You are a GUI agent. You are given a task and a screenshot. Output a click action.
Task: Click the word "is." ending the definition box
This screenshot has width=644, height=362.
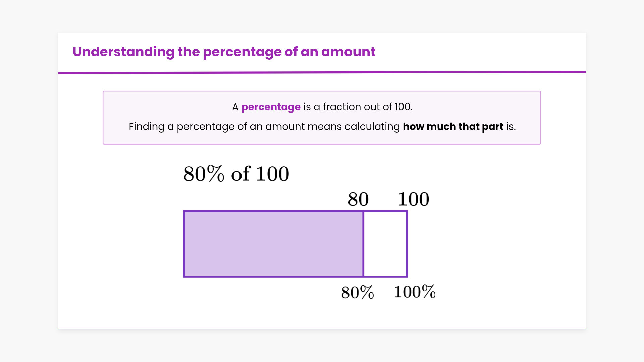click(511, 127)
